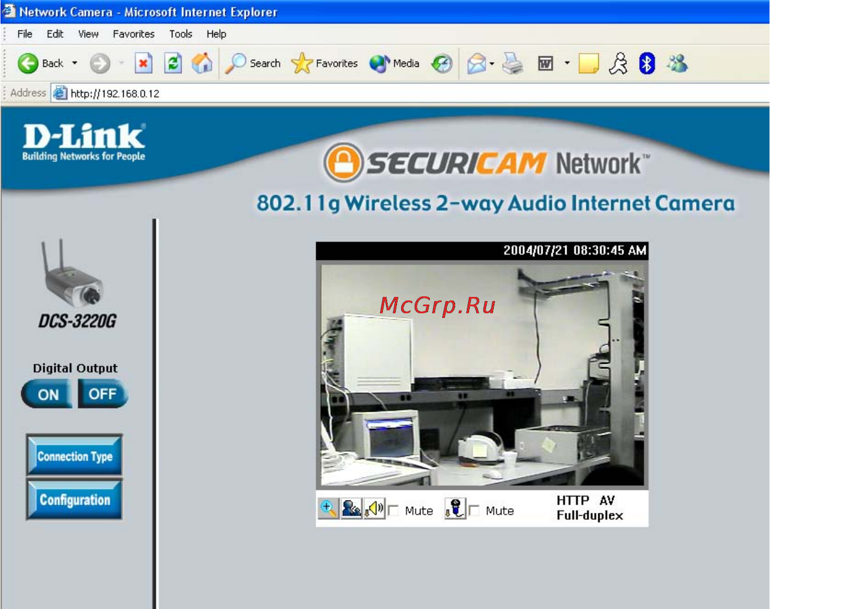Click the DCS-3220G camera image

coord(73,273)
